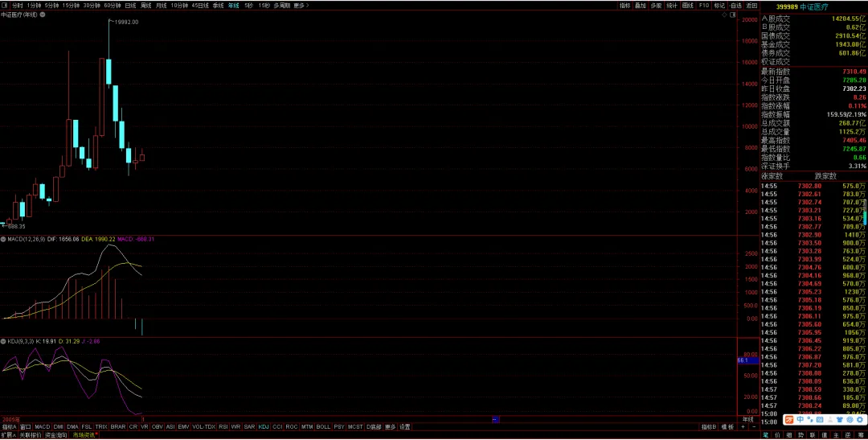Viewport: 868px width, 440px height.
Task: Expand 更多 periods list in top bar
Action: (301, 5)
